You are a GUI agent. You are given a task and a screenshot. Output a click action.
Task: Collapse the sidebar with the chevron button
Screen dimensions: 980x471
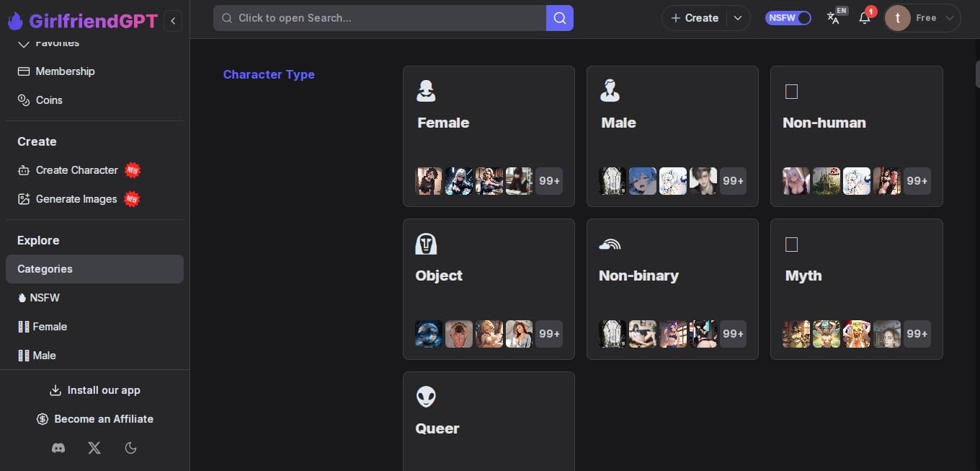point(173,21)
